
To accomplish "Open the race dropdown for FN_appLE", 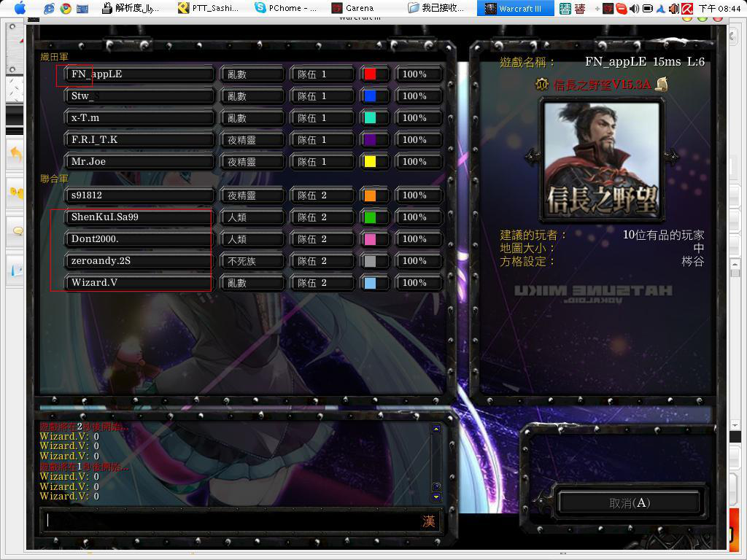I will click(252, 74).
